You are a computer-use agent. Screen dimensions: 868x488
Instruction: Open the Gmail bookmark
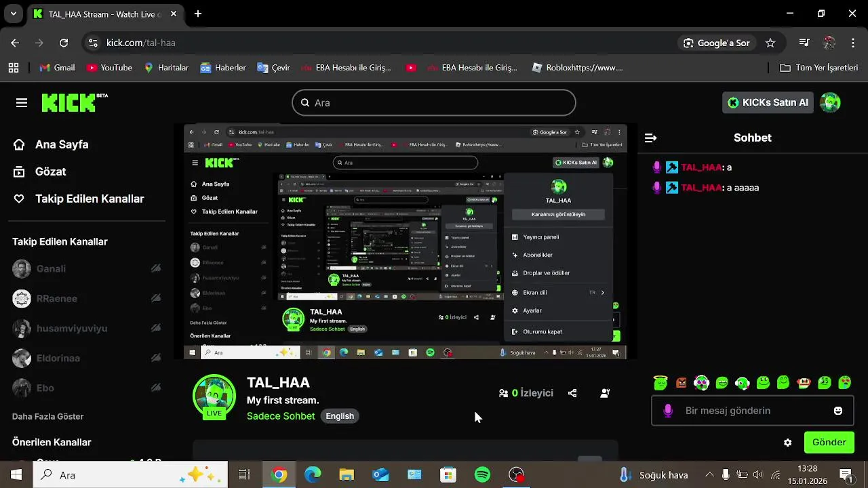pos(58,68)
